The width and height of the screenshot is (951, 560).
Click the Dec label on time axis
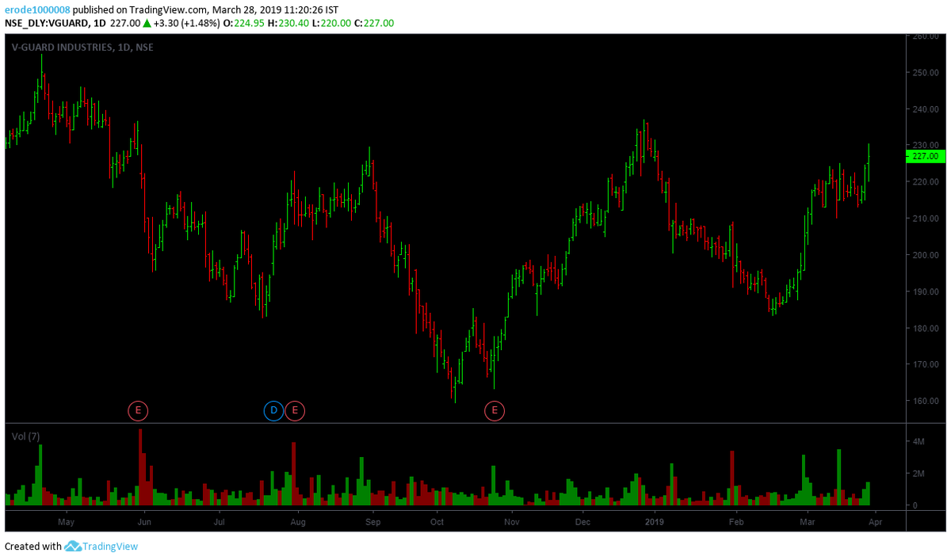pyautogui.click(x=582, y=522)
